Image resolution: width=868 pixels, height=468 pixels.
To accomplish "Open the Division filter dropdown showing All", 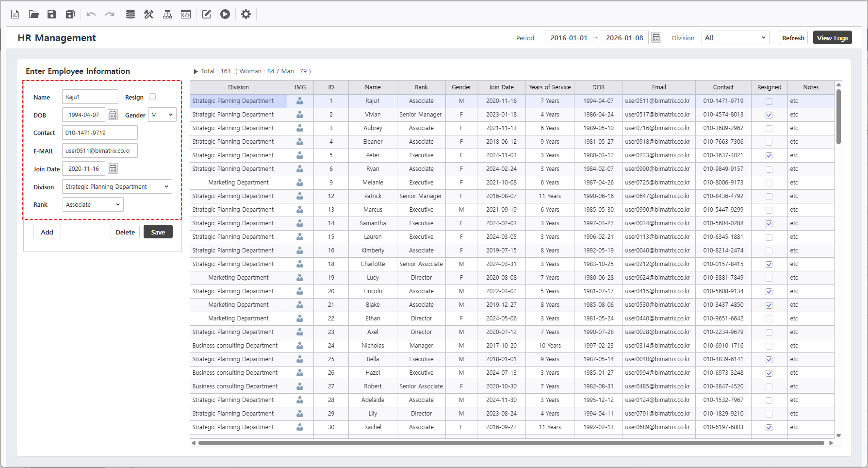I will [735, 38].
